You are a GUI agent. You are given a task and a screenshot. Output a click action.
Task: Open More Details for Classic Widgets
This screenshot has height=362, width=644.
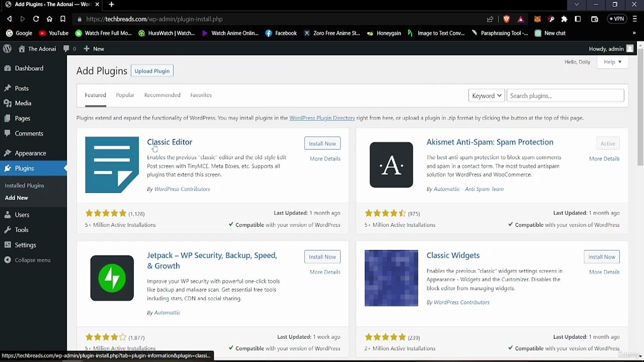click(x=604, y=272)
